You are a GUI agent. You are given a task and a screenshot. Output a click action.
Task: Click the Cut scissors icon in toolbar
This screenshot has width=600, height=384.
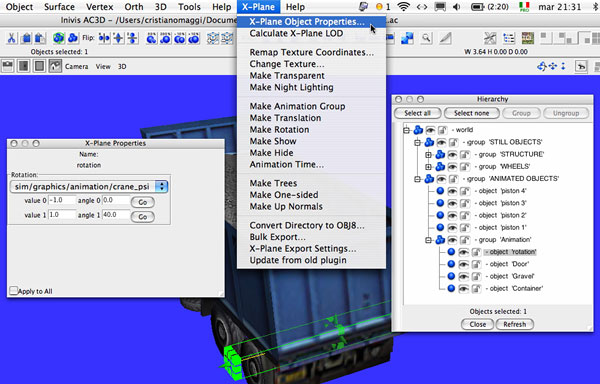coord(11,38)
